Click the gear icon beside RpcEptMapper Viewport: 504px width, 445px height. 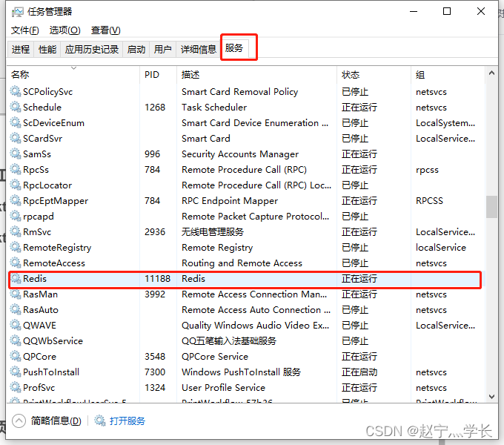tap(16, 201)
